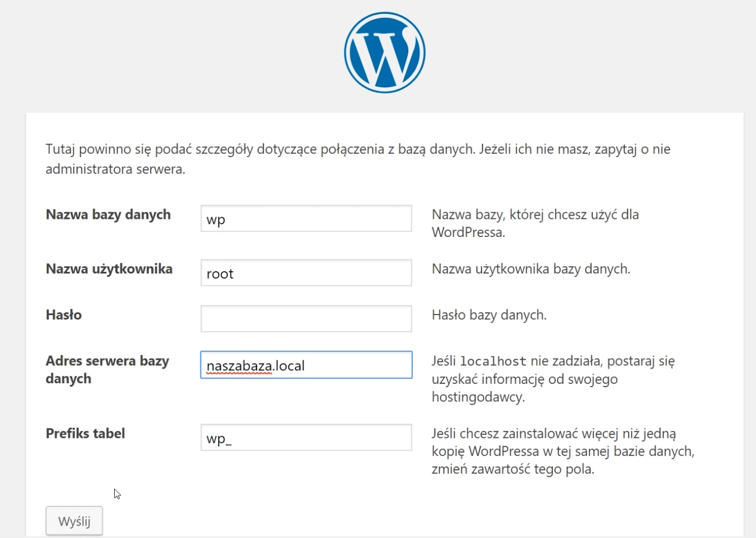Focus the Nazwa użytkownika field containing root
The width and height of the screenshot is (756, 538).
pyautogui.click(x=306, y=272)
